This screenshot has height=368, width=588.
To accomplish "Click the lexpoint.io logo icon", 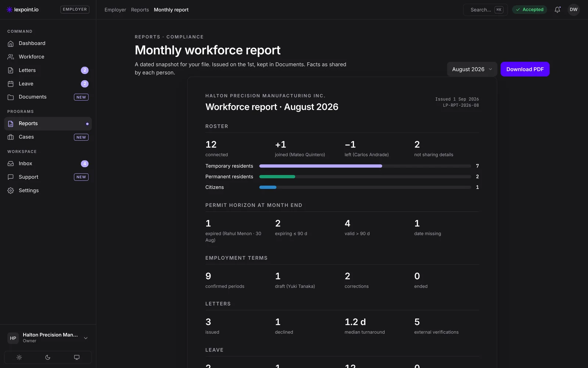I will click(x=10, y=10).
